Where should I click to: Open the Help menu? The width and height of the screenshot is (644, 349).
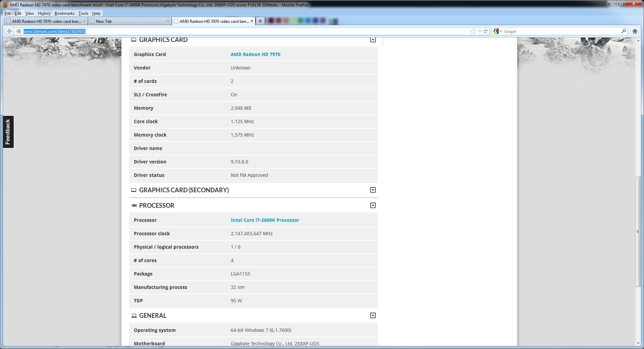pos(96,13)
